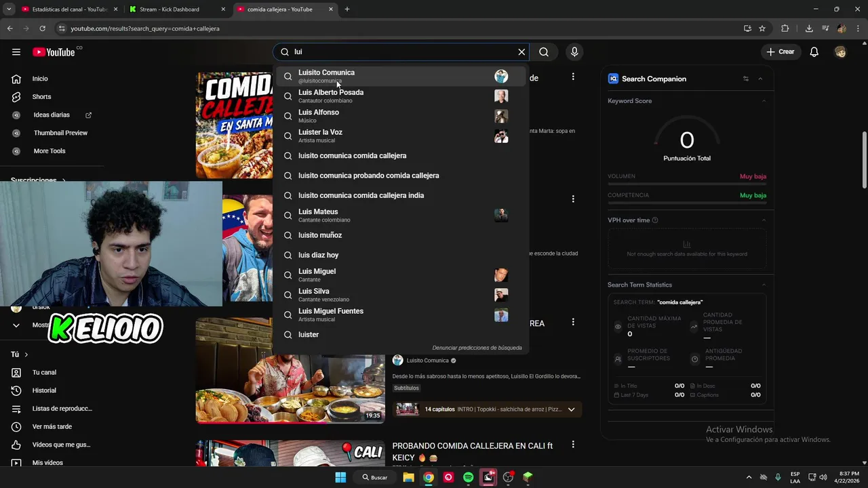This screenshot has width=868, height=488.
Task: Click inside the YouTube search field
Action: point(400,52)
